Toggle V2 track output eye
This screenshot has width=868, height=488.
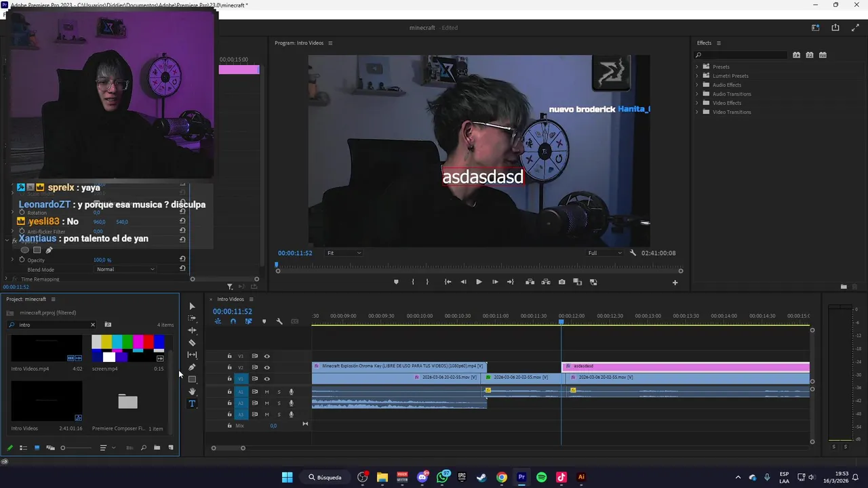click(267, 367)
